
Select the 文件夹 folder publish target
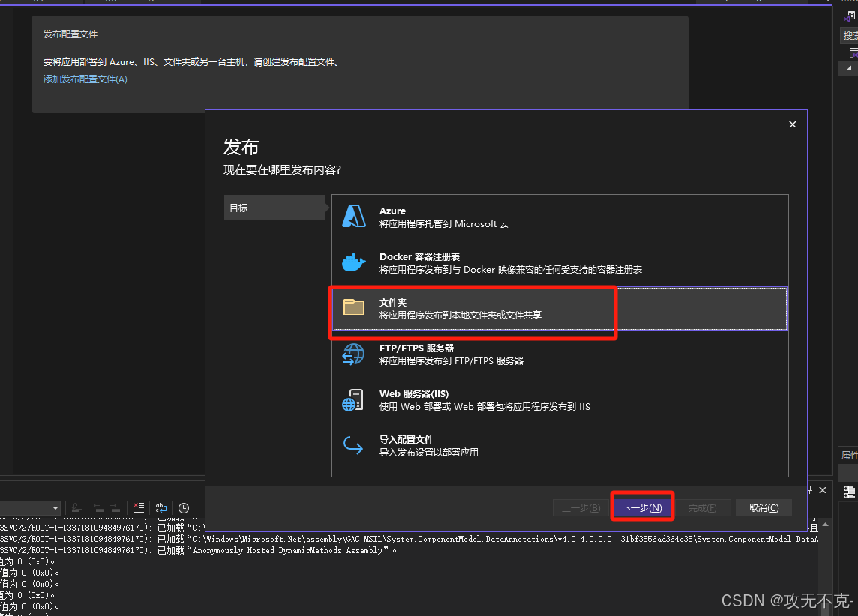tap(559, 309)
